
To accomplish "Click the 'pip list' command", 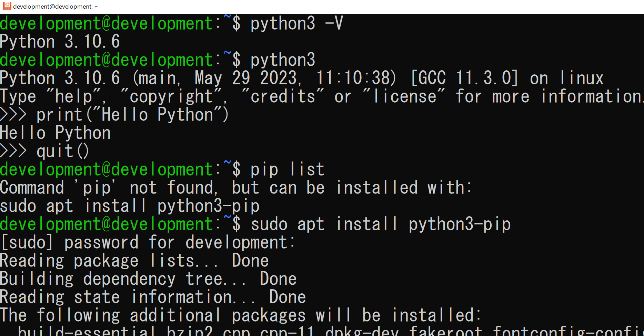I will click(x=288, y=169).
